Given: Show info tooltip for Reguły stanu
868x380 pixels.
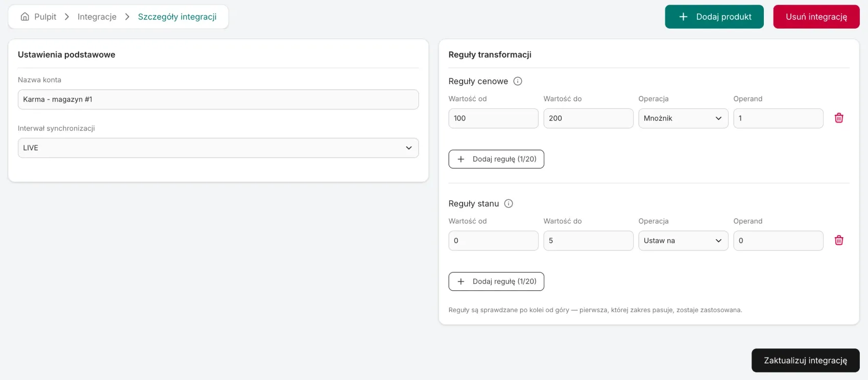Looking at the screenshot, I should 509,204.
